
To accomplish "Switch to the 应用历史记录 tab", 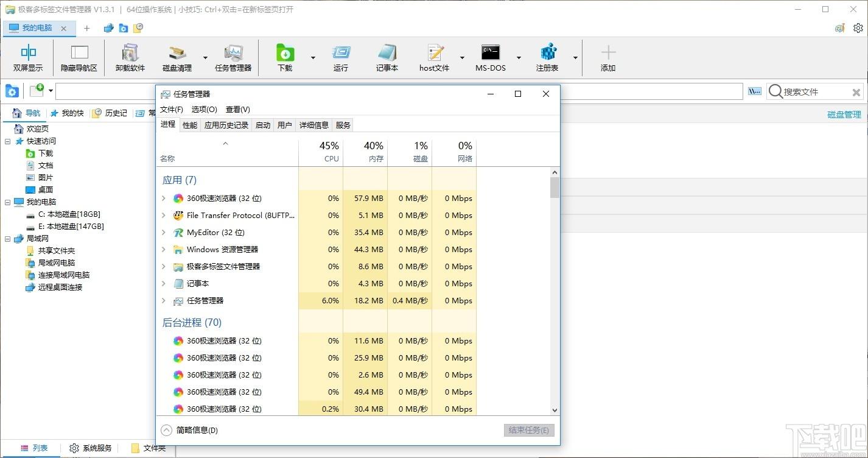I will [226, 125].
